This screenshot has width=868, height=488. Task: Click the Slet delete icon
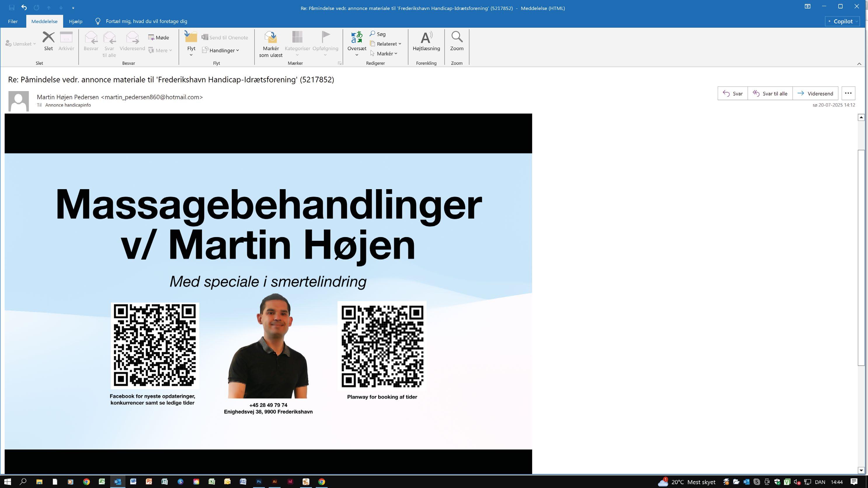(x=48, y=37)
